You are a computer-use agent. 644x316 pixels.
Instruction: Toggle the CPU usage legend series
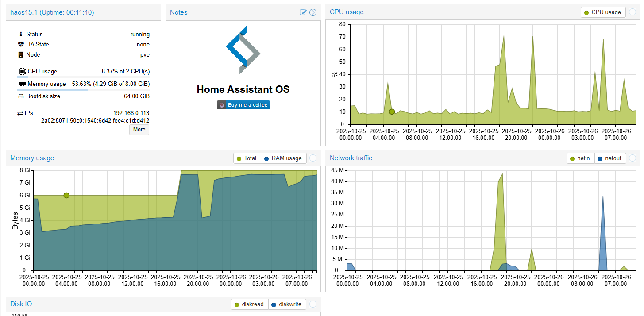click(x=603, y=12)
